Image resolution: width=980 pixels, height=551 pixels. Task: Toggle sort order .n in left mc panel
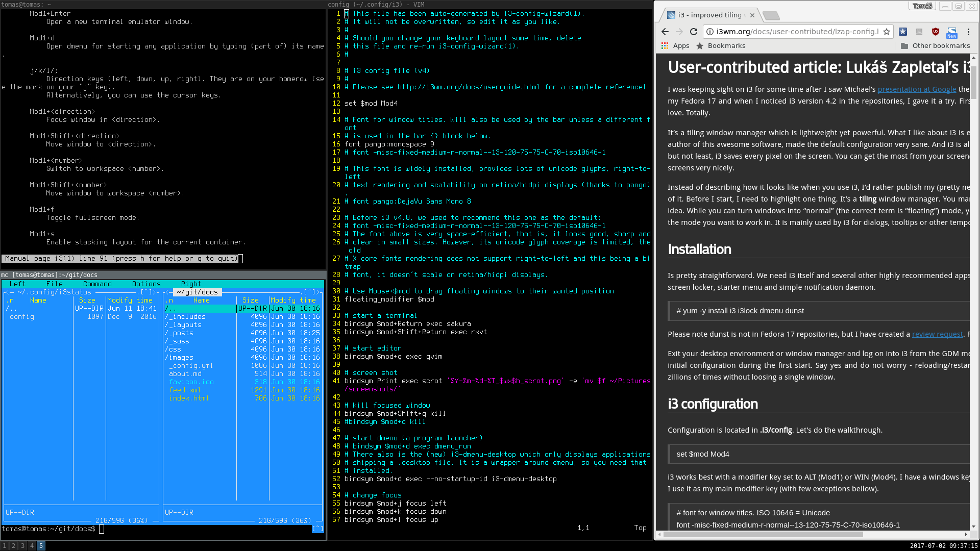(10, 300)
